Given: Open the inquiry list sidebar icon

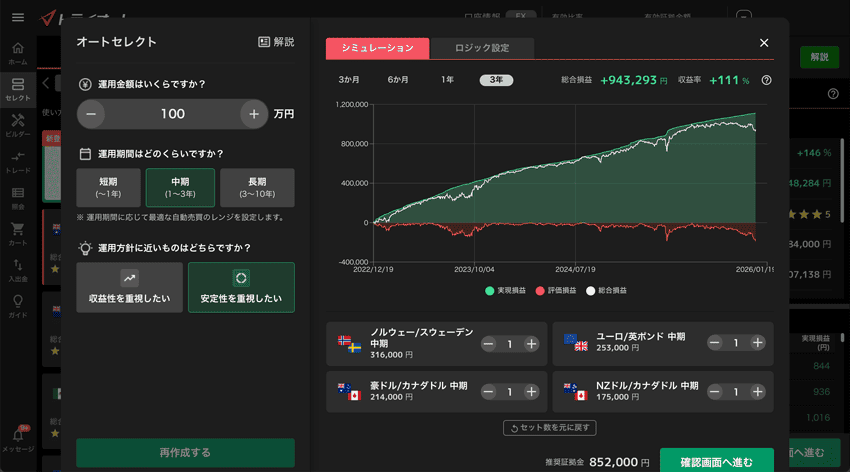Looking at the screenshot, I should click(18, 198).
